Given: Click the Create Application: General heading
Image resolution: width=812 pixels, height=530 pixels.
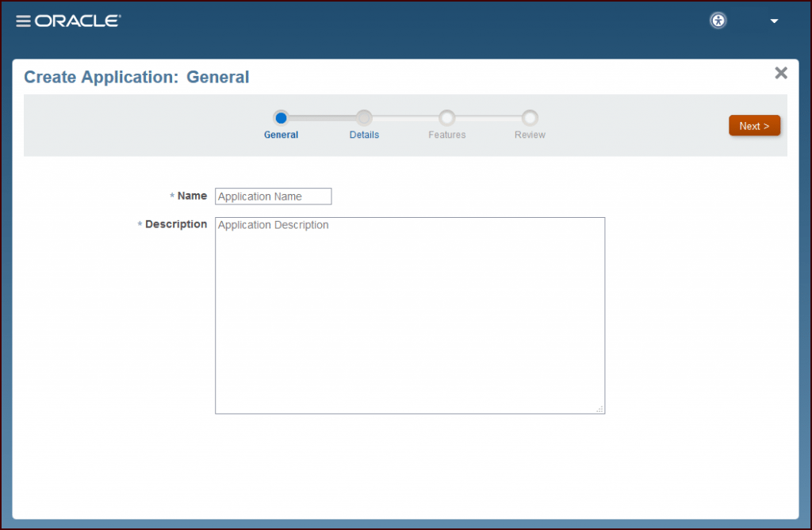Looking at the screenshot, I should tap(136, 77).
